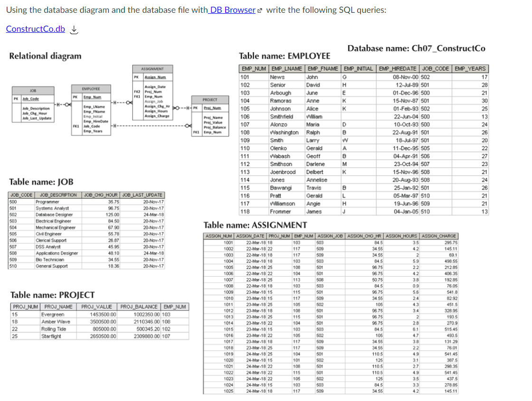Click the external link icon after DB Browser
Viewport: 532px width, 401px height.
(260, 10)
